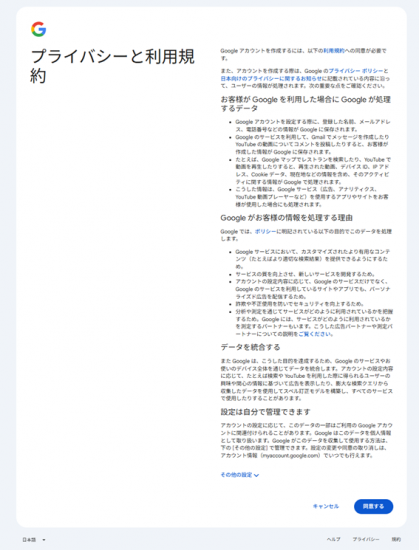
Task: Click the プライバシーと利用規約 heading
Action: (112, 66)
